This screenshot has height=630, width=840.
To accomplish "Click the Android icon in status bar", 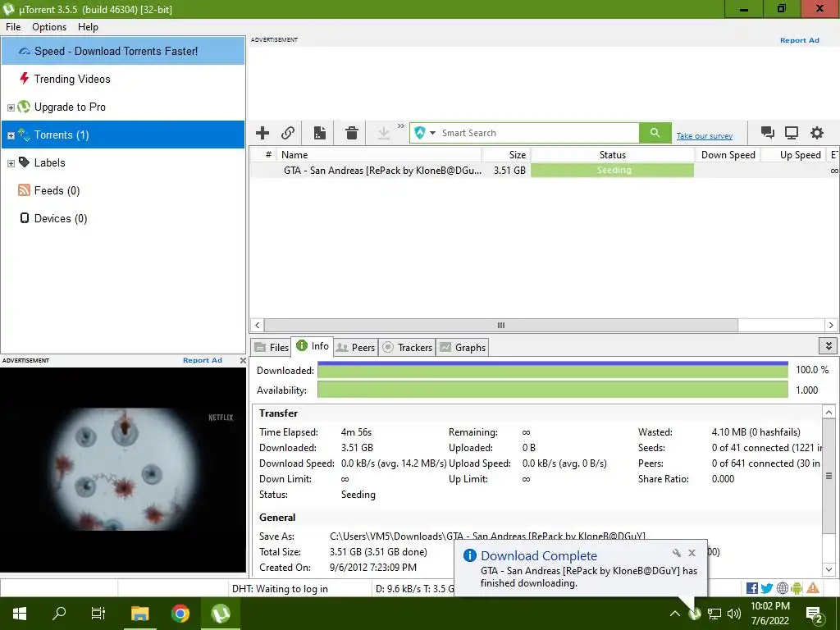I will click(x=797, y=588).
